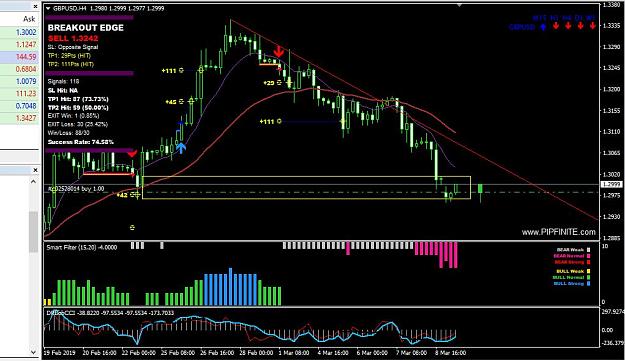Click the TP2: 111Pts (HIT) label
Viewport: 625px width, 361px height.
(x=71, y=64)
